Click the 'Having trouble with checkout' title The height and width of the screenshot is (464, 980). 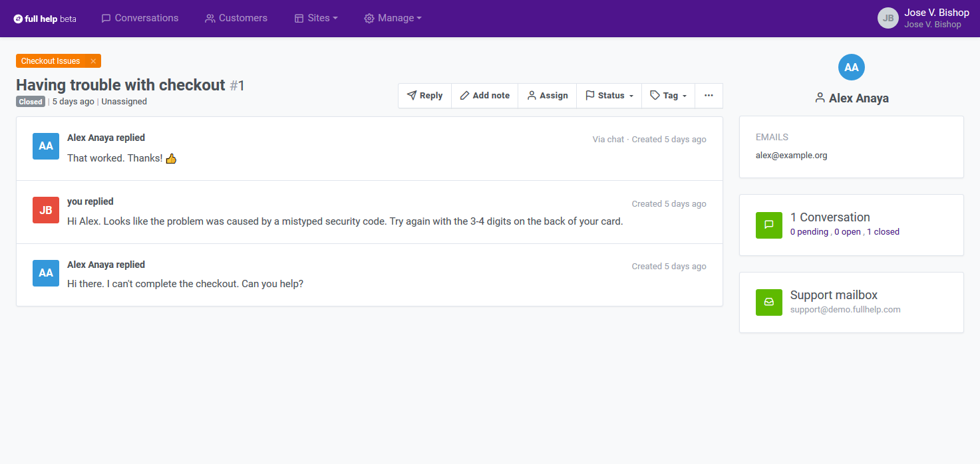pos(120,85)
